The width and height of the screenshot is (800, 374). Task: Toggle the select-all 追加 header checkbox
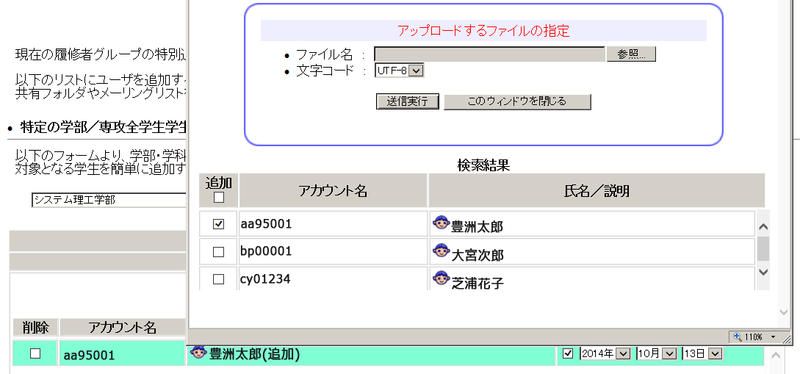pos(219,197)
